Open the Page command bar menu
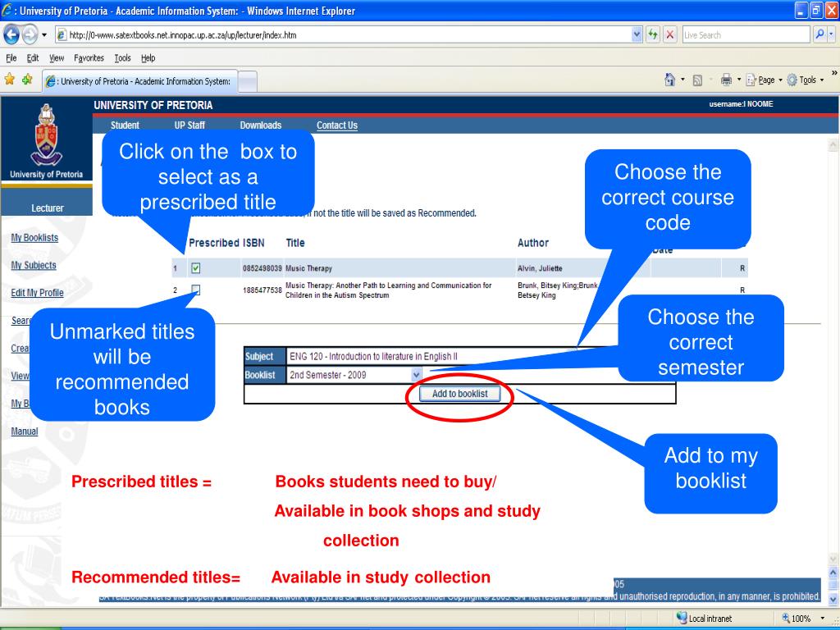 [x=764, y=80]
